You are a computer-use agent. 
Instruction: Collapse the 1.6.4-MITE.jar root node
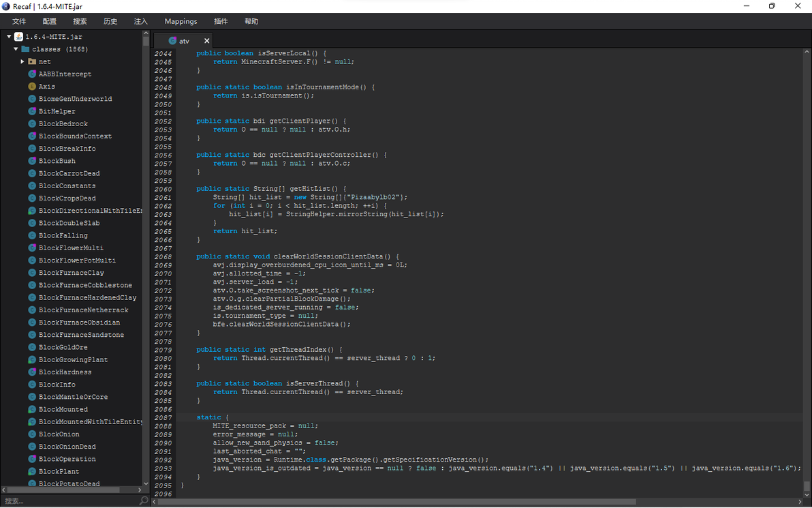[x=9, y=37]
